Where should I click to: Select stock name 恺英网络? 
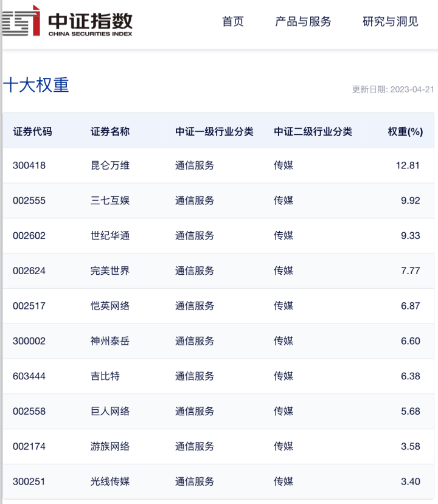(110, 306)
